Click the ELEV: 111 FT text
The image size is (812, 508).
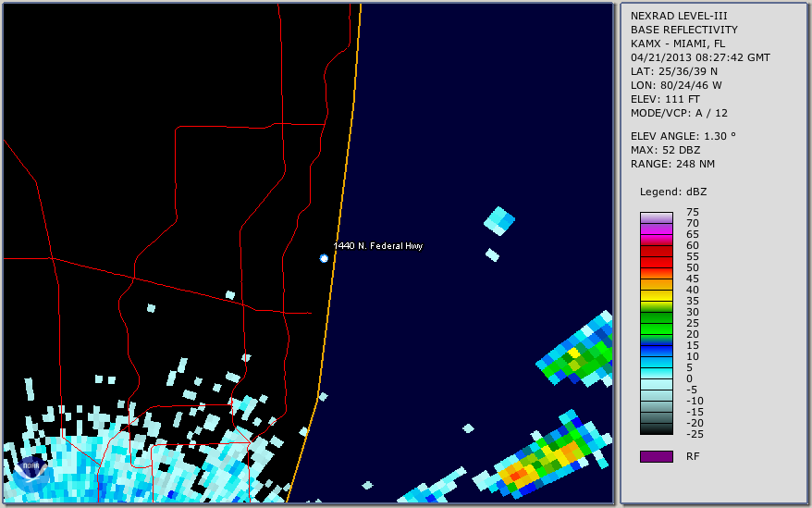665,99
